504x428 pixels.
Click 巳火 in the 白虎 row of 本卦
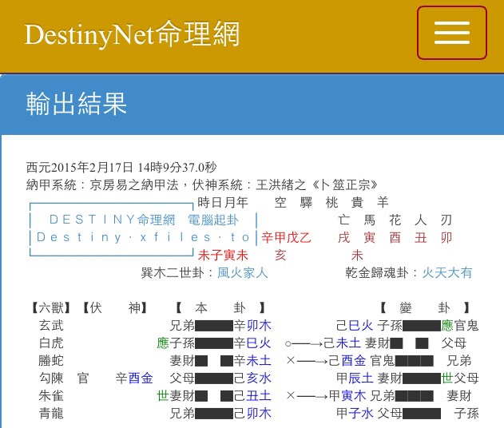coord(259,343)
